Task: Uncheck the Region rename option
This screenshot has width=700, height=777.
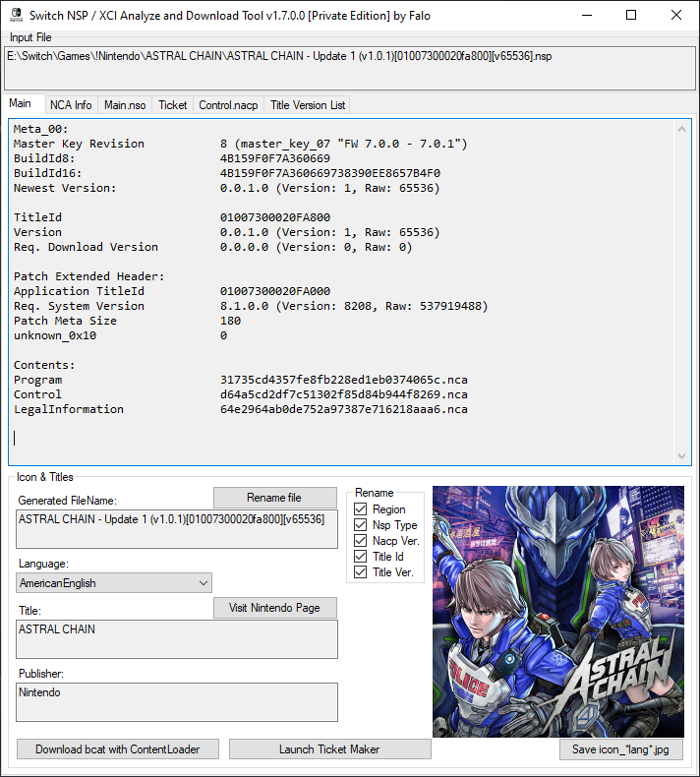Action: coord(361,508)
